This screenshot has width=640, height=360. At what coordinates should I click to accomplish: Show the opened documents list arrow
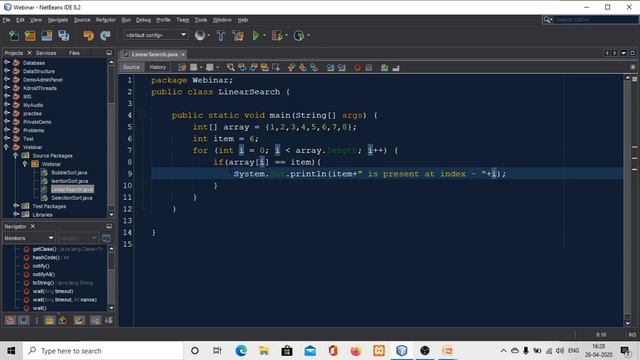pos(624,53)
